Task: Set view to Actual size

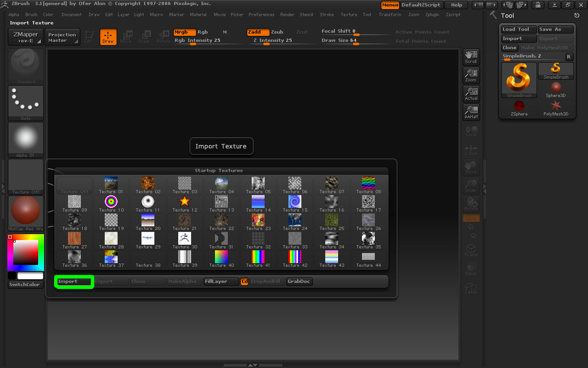Action: pyautogui.click(x=471, y=94)
